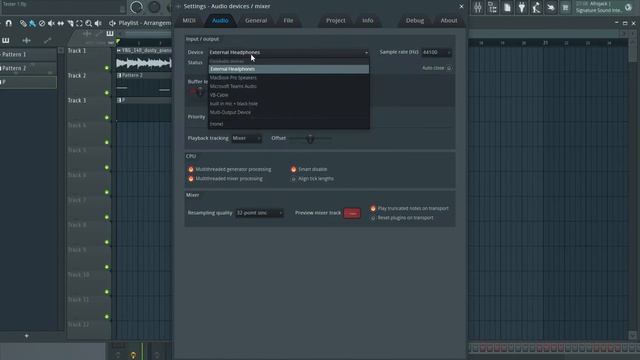This screenshot has height=360, width=640.
Task: Choose the select tool in playlist toolbar
Action: coord(80,23)
